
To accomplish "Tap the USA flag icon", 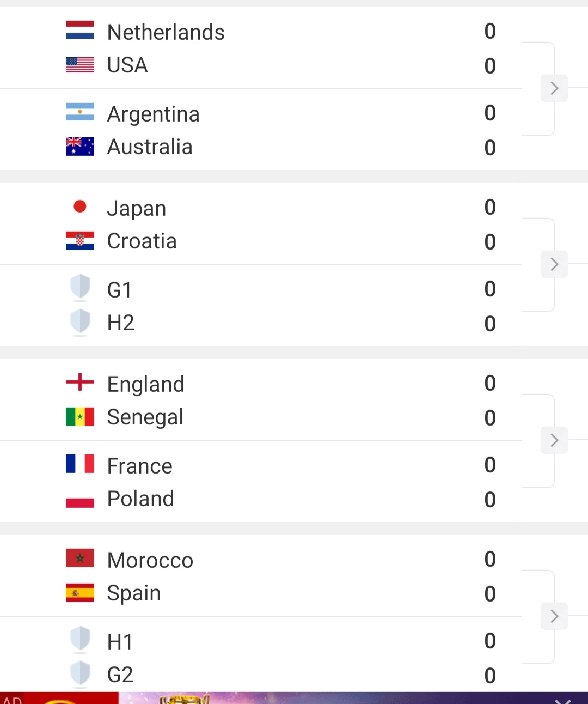I will (x=79, y=65).
